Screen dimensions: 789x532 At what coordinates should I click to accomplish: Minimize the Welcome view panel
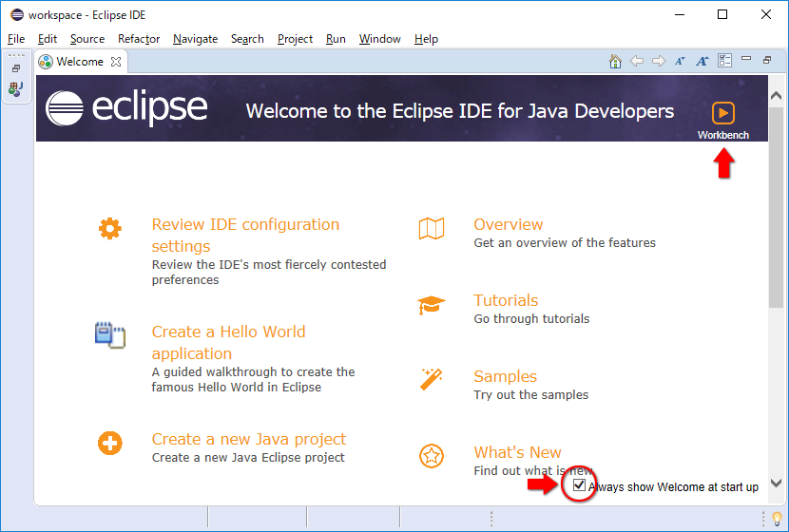pyautogui.click(x=746, y=59)
